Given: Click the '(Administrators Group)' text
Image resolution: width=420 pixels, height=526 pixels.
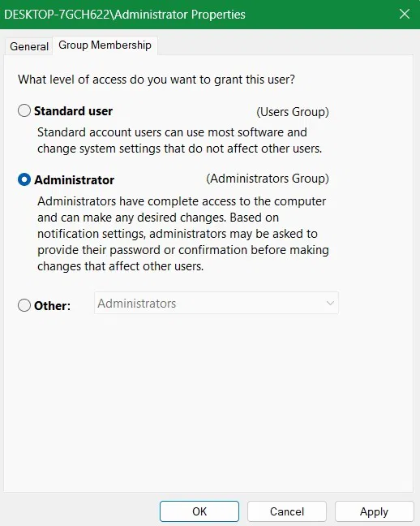Looking at the screenshot, I should coord(268,179).
